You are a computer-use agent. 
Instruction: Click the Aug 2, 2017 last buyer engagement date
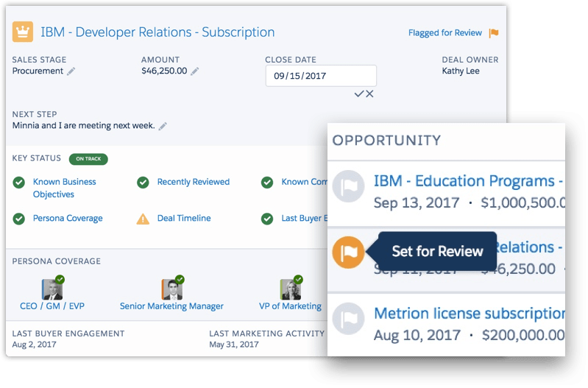coord(34,345)
